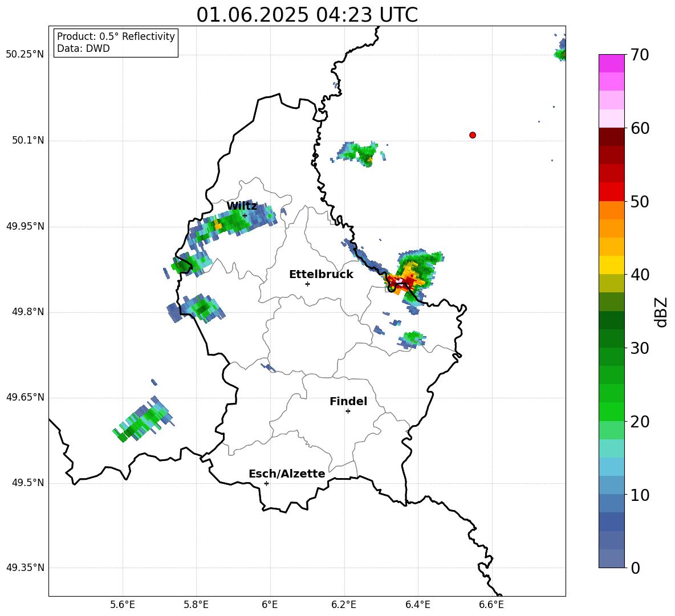Viewport: 675px width, 616px height.
Task: Click the colorbar 30 tick label
Action: tap(639, 348)
